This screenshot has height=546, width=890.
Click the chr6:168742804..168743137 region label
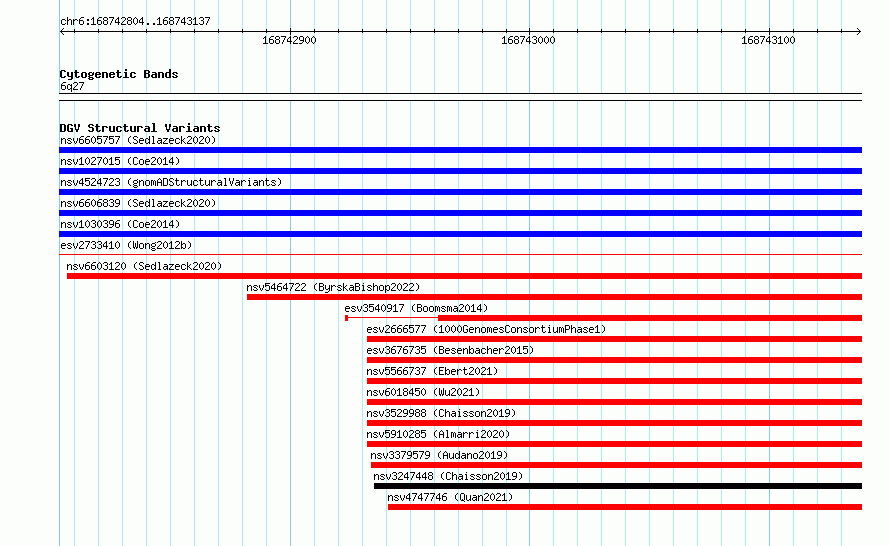tap(135, 21)
